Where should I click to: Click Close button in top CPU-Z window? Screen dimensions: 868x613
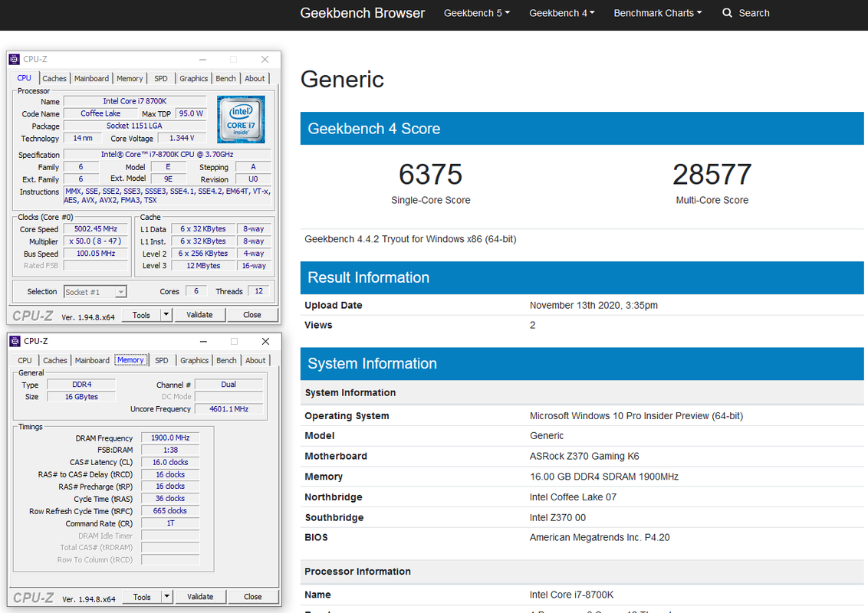tap(252, 315)
